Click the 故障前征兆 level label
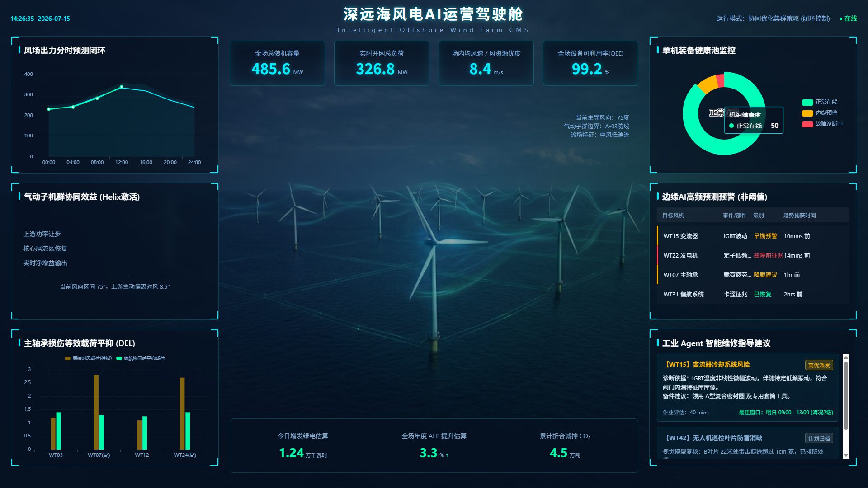 pyautogui.click(x=768, y=256)
